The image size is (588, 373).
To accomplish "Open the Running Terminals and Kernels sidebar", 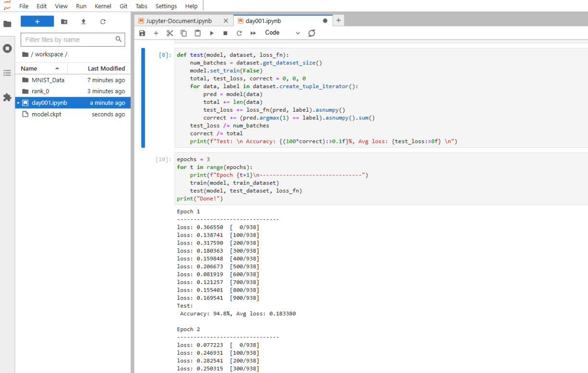I will point(7,48).
